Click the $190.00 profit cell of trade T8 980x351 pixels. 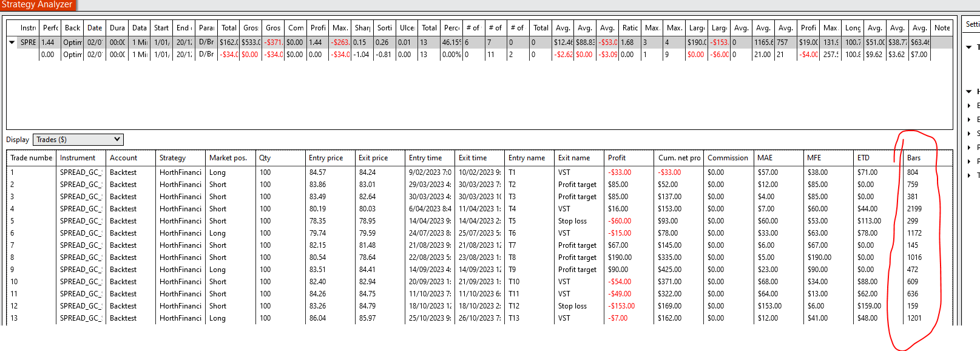(x=620, y=257)
